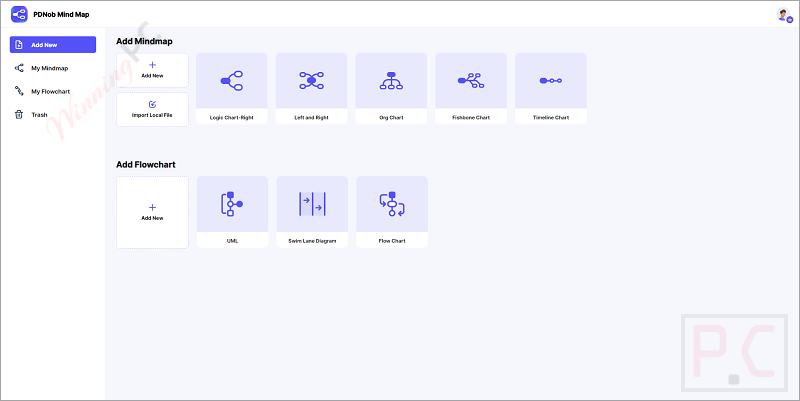The height and width of the screenshot is (401, 800).
Task: Select the Add New sidebar item
Action: coord(52,45)
